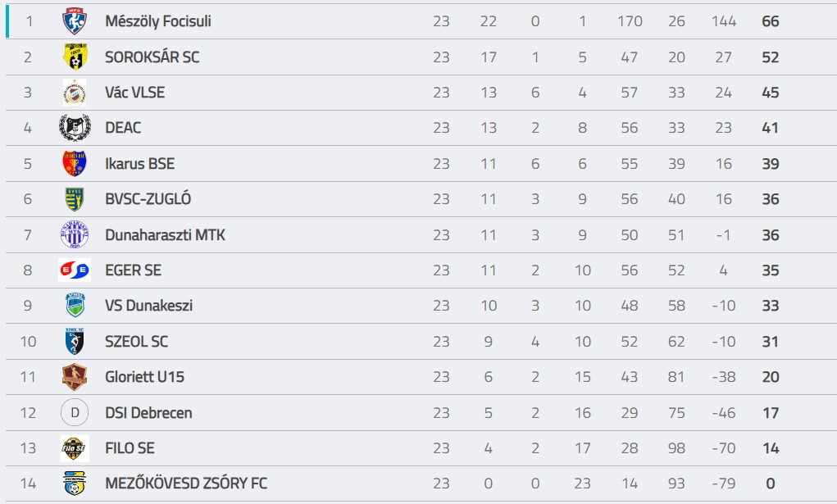This screenshot has height=504, width=837.
Task: Open the Mészöly Focisuli team link
Action: [x=158, y=21]
